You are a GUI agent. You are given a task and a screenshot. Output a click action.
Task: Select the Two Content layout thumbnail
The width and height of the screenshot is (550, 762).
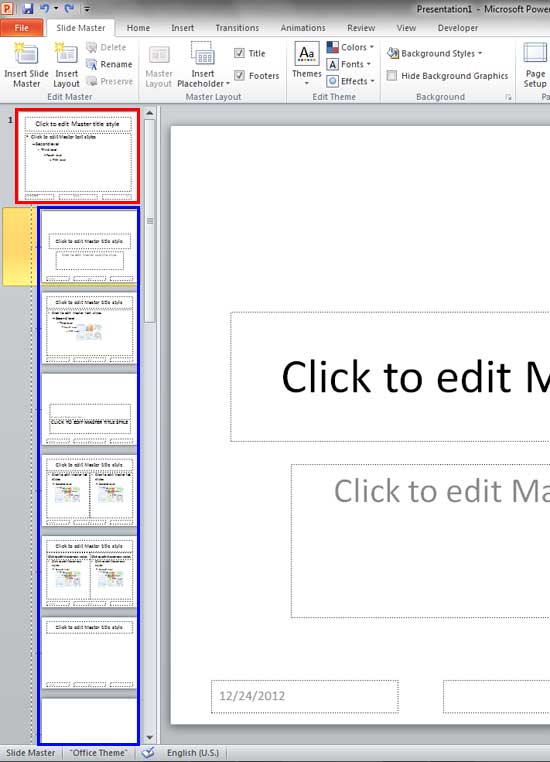coord(89,491)
